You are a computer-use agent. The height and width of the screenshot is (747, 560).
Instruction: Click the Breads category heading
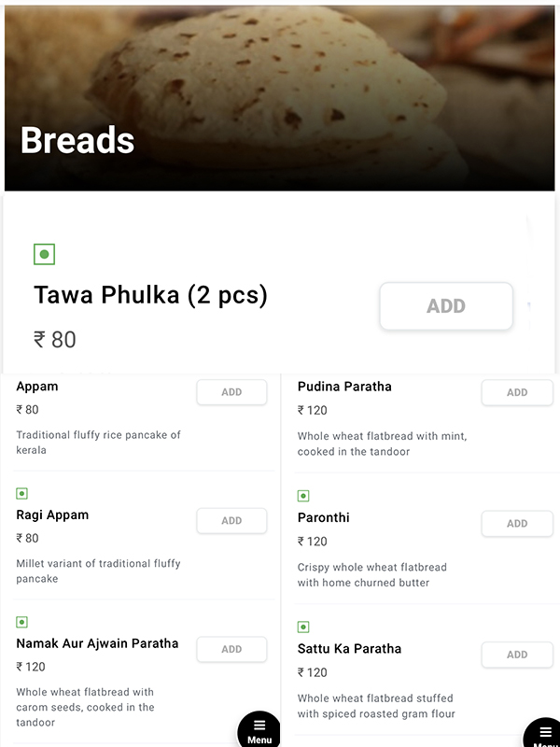click(77, 141)
